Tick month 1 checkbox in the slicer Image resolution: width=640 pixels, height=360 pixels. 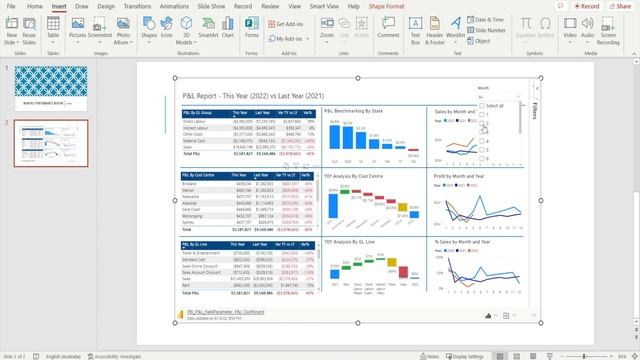coord(482,115)
